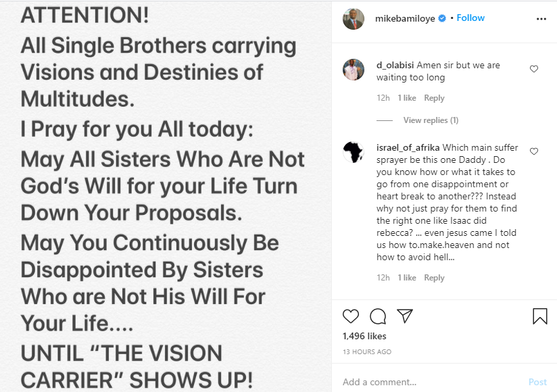Like israel_of_afrika's comment with heart

tap(534, 151)
